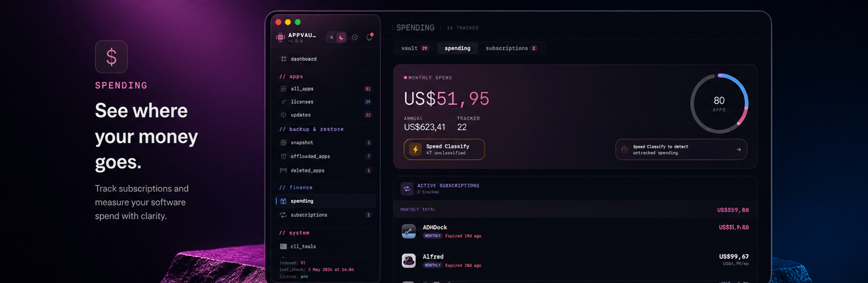This screenshot has width=868, height=283.
Task: Click the all_apps count badge 81
Action: tap(368, 89)
